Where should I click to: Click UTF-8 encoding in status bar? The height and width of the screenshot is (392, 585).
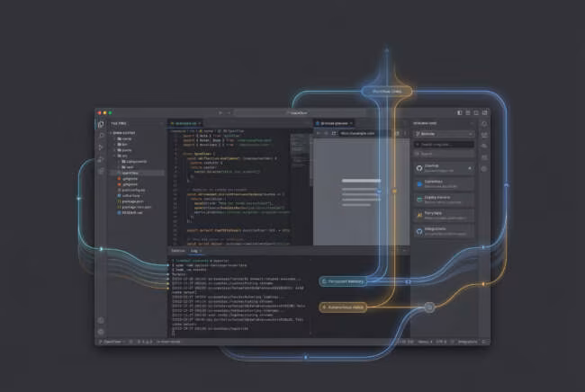pyautogui.click(x=441, y=342)
